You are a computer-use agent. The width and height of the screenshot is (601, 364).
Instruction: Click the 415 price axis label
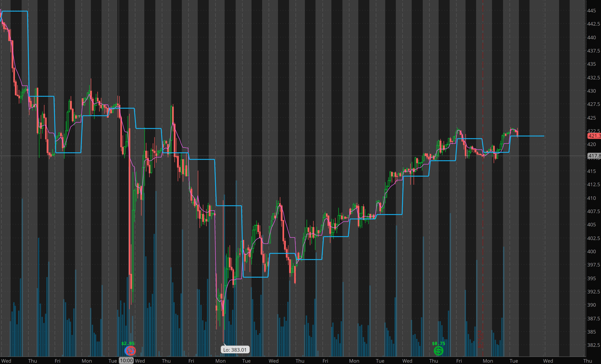coord(591,171)
